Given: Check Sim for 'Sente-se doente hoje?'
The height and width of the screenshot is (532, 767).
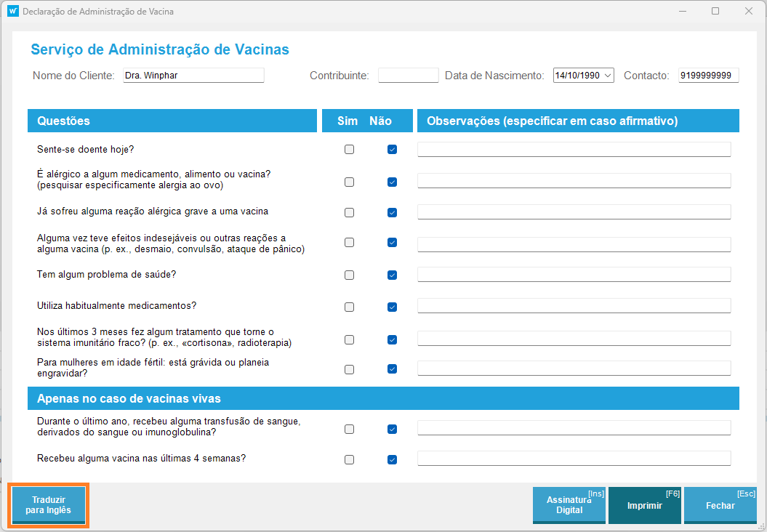Looking at the screenshot, I should [x=349, y=150].
